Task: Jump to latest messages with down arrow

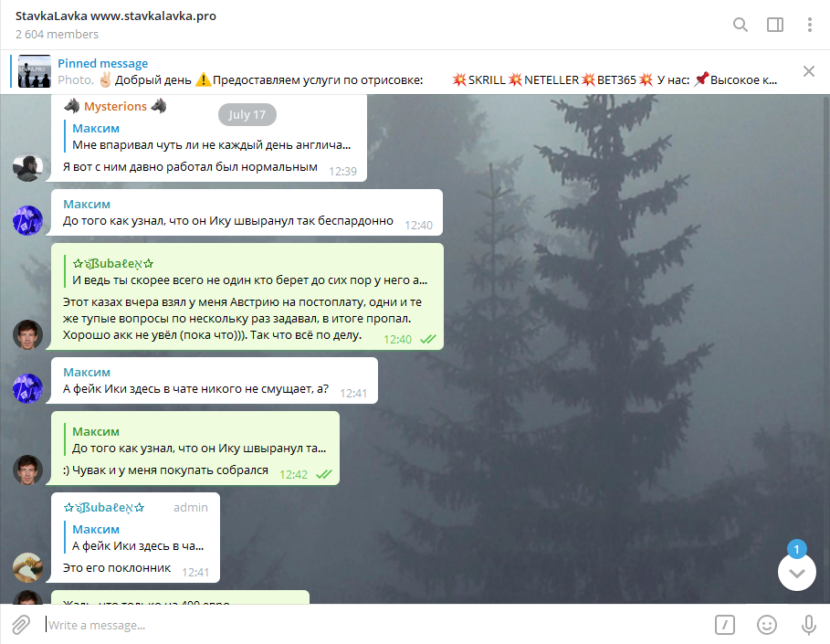Action: coord(796,572)
